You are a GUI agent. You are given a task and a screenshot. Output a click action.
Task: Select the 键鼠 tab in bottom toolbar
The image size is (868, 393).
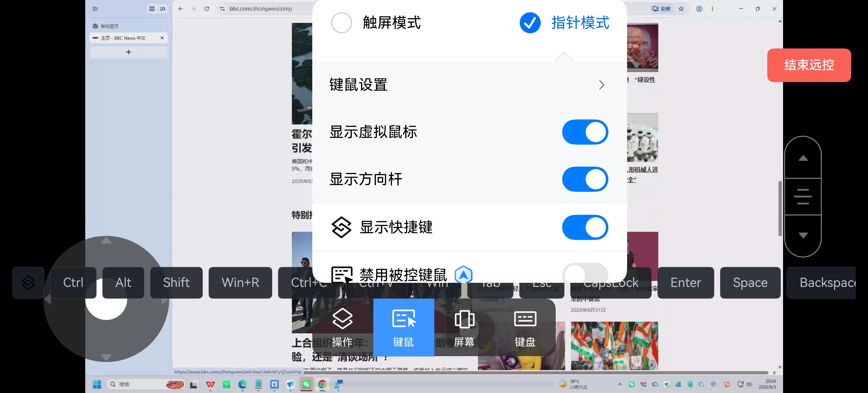point(403,327)
